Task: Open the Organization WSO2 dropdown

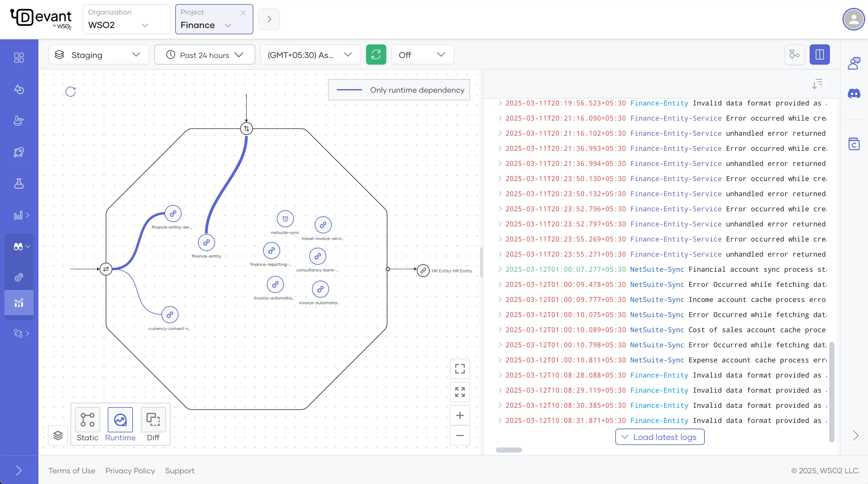Action: [x=126, y=19]
